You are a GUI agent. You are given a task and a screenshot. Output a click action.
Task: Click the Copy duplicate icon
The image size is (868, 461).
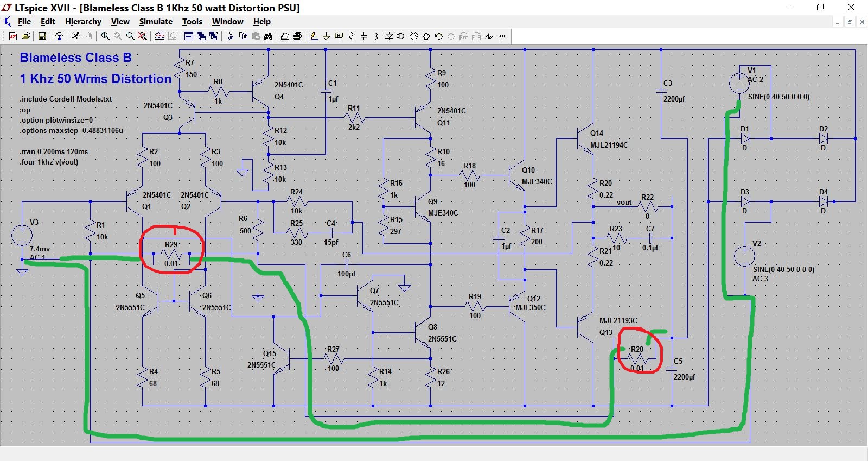coord(243,36)
